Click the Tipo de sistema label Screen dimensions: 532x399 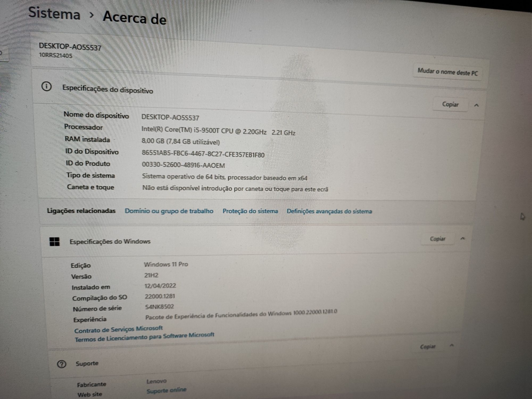(91, 175)
